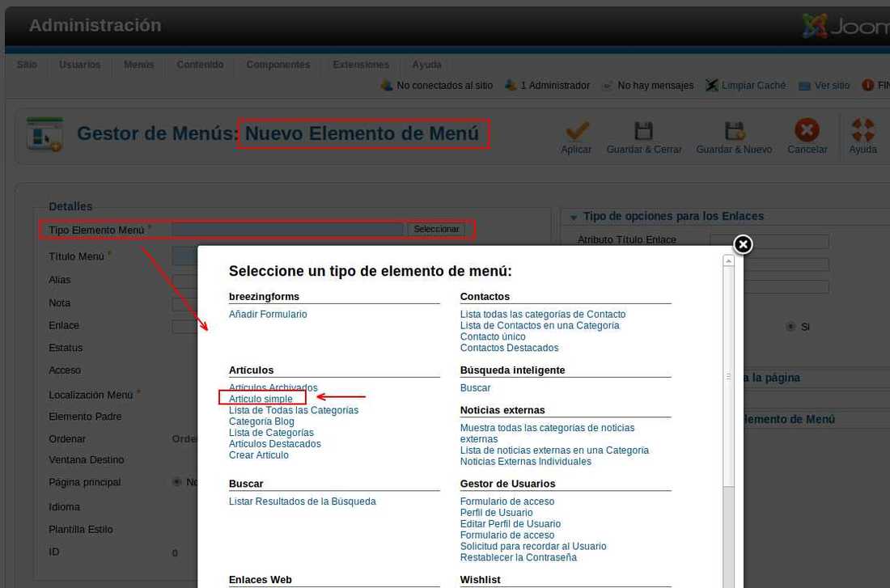Image resolution: width=890 pixels, height=588 pixels.
Task: Open the Usuarios menu
Action: tap(79, 65)
